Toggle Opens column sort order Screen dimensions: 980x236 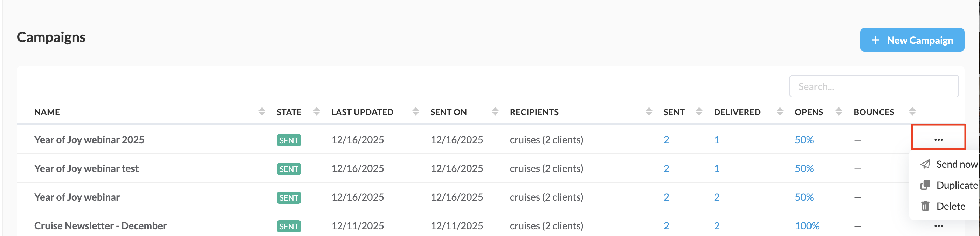tap(838, 112)
